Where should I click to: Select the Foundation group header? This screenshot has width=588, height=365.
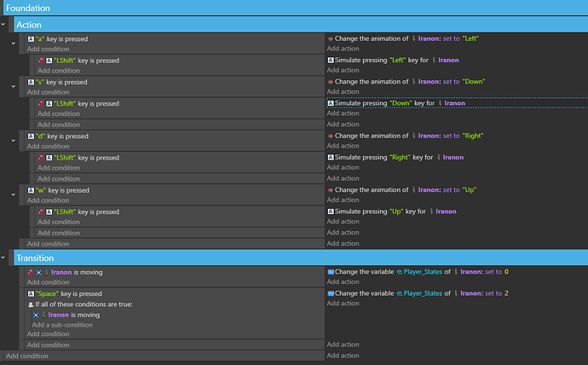tap(296, 8)
